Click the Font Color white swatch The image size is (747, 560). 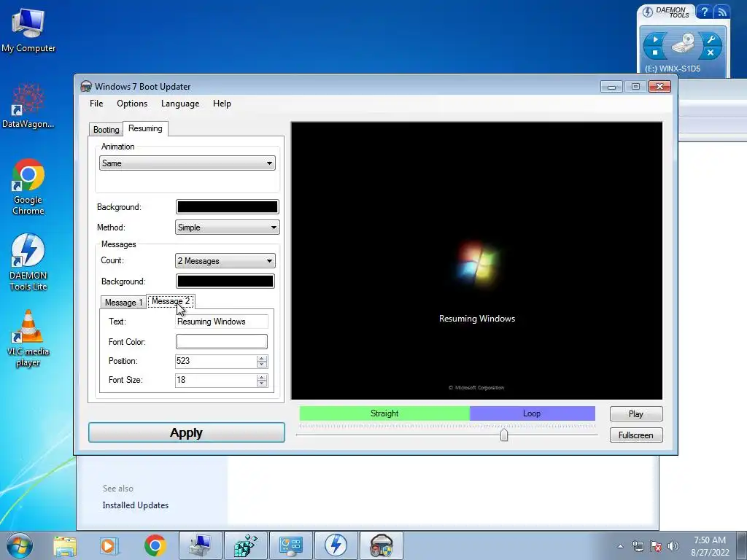point(222,341)
